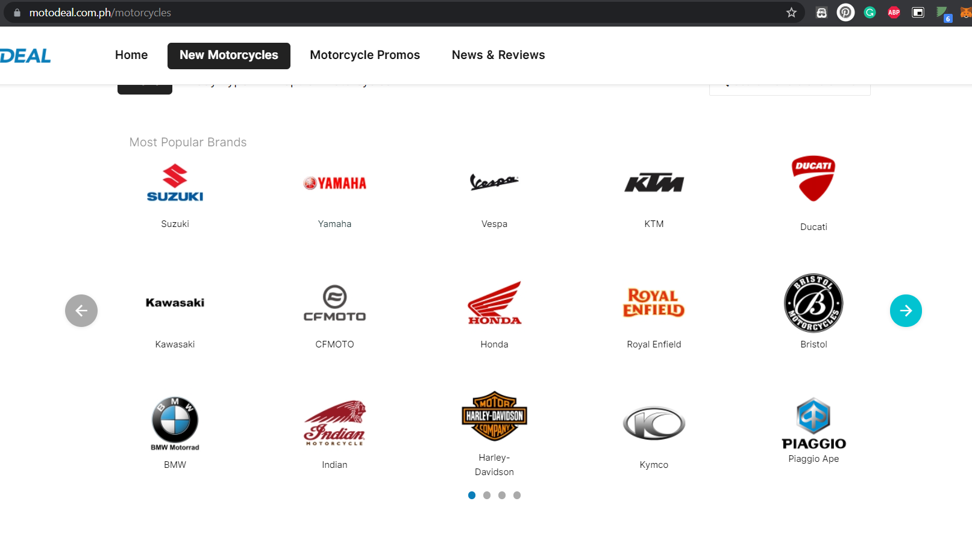
Task: Open Motorcycle Promos in navigation
Action: click(365, 55)
